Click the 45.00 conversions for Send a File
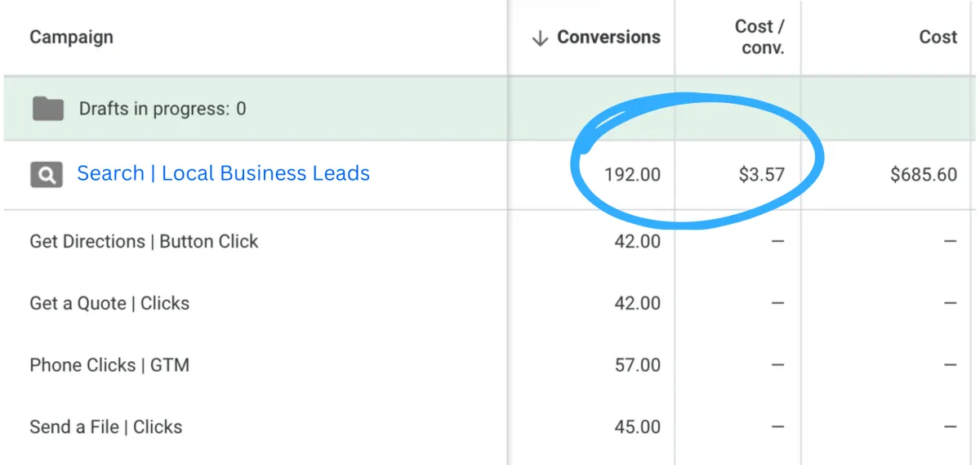This screenshot has width=980, height=465. point(637,427)
